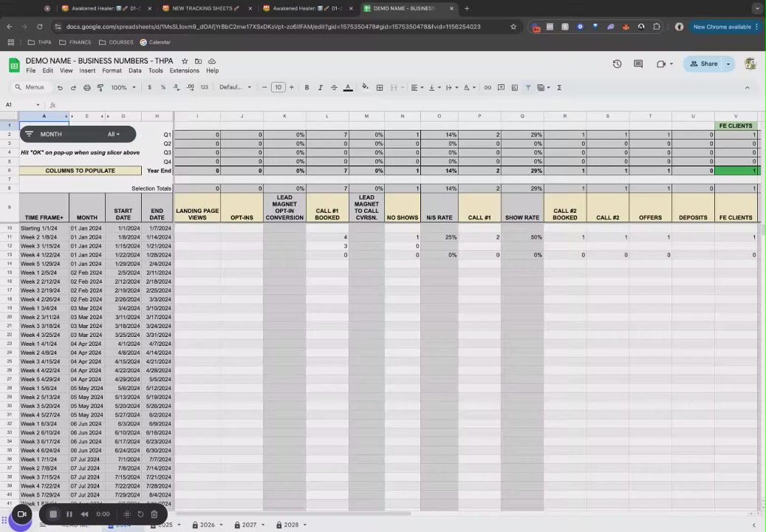Open the Calendar bookmark

tap(155, 43)
